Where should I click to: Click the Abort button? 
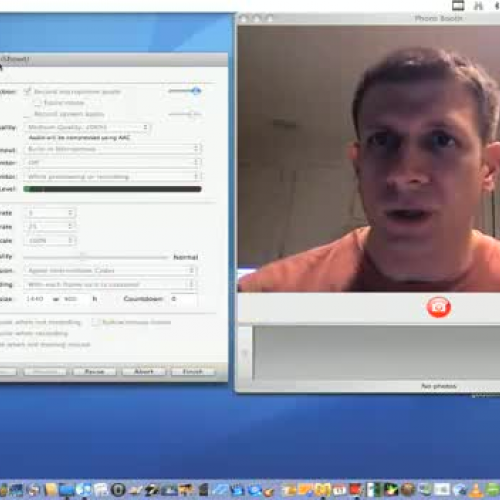pos(144,371)
